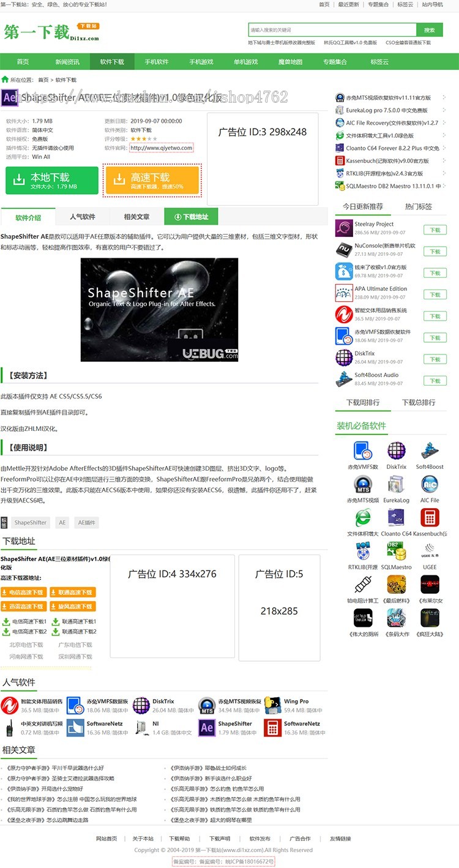This screenshot has height=868, width=459.
Task: Open the 《布莱尔女 game icon
Action: (x=430, y=585)
